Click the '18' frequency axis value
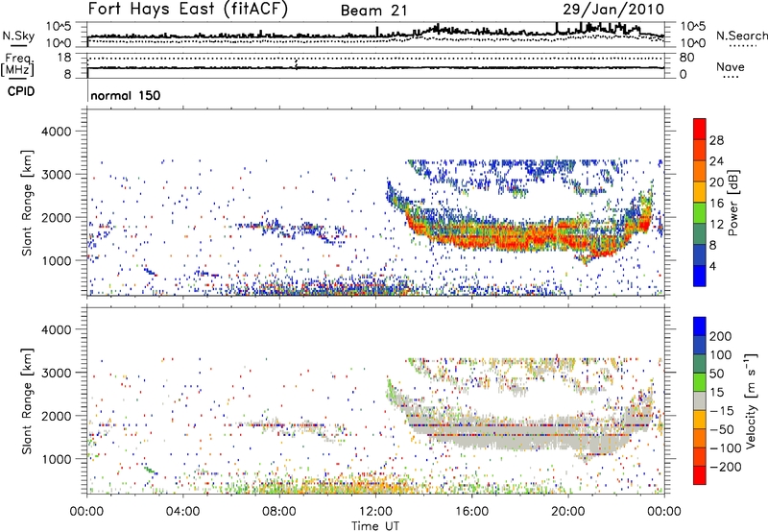768x532 pixels. pyautogui.click(x=64, y=58)
